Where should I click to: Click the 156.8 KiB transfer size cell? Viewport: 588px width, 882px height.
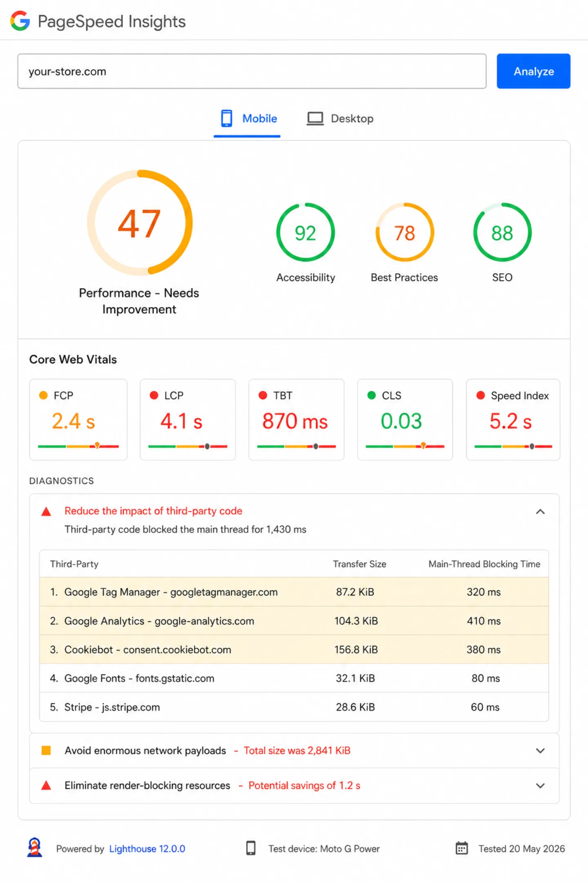coord(356,649)
